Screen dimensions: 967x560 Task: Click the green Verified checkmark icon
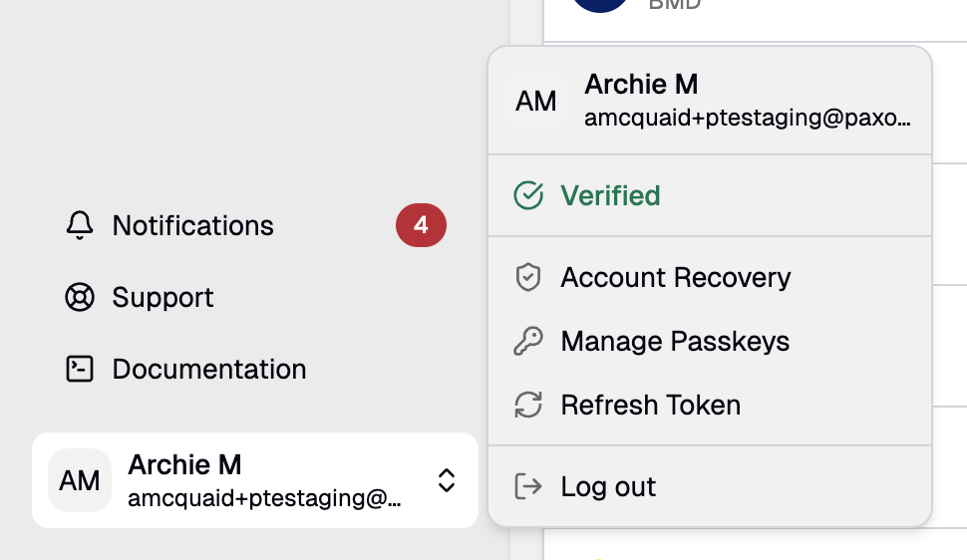click(x=528, y=195)
